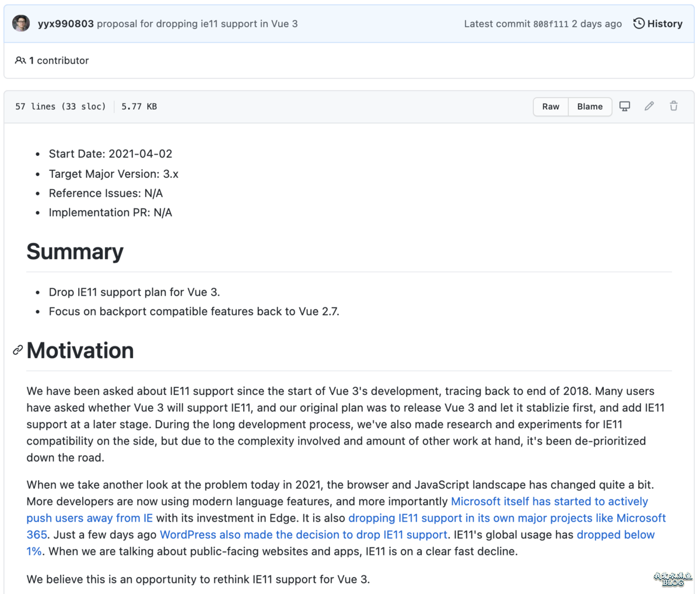This screenshot has height=594, width=700.
Task: View the file History
Action: point(658,24)
